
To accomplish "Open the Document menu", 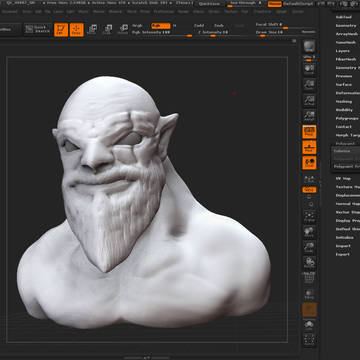I will (x=10, y=11).
